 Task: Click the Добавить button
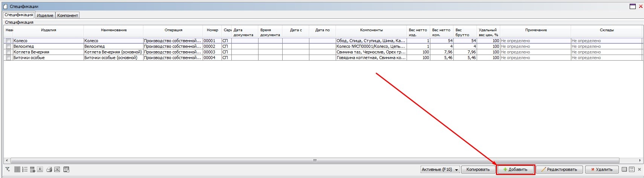(515, 170)
